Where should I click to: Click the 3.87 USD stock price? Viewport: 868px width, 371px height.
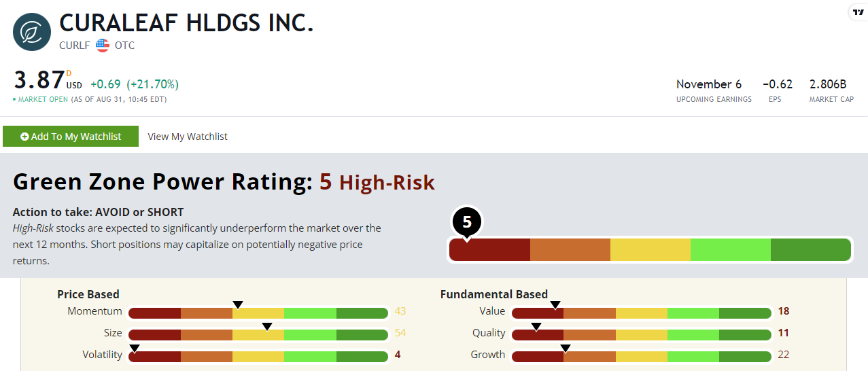point(39,80)
